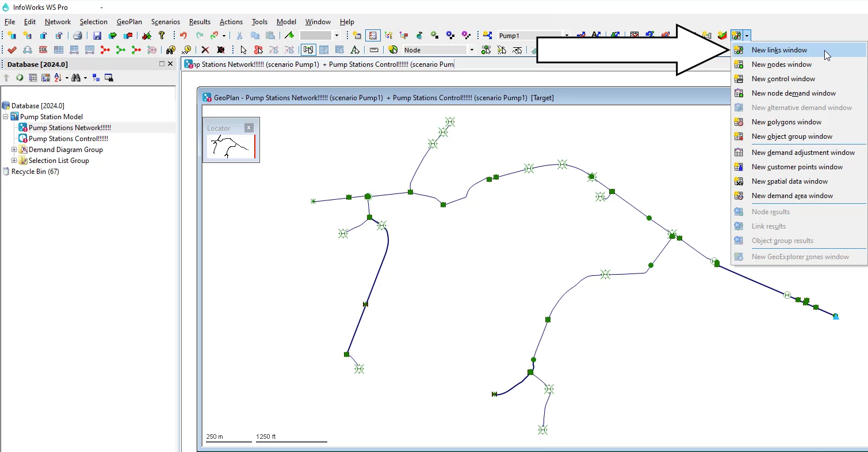The width and height of the screenshot is (868, 452).
Task: Select Recycle Bin (67) tree item
Action: [35, 172]
